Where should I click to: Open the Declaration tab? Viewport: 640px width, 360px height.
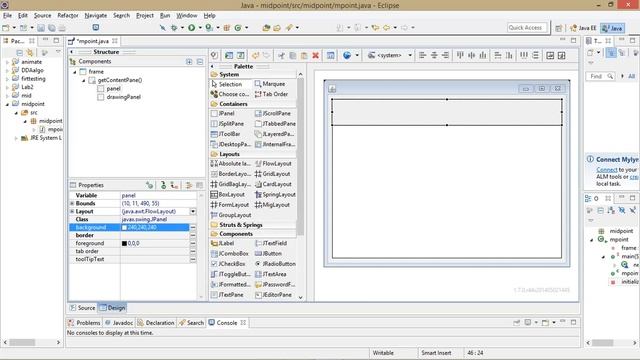(156, 323)
